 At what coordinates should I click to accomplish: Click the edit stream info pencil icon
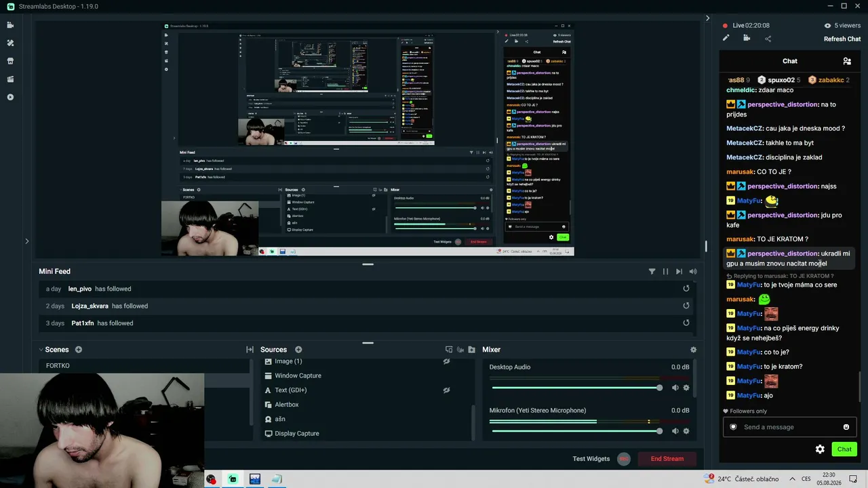[x=726, y=39]
